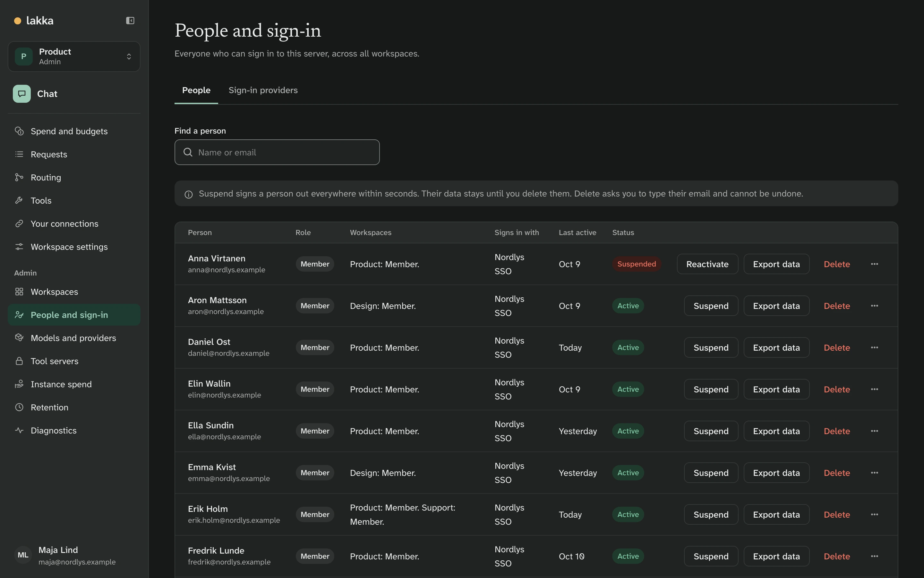924x578 pixels.
Task: Open the Maja Lind account menu
Action: [74, 556]
